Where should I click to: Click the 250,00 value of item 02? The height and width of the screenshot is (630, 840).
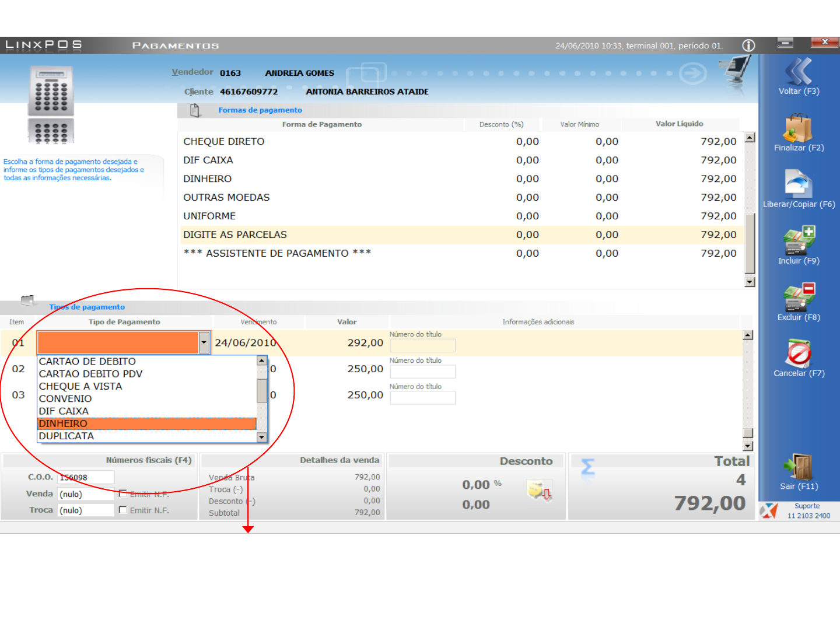coord(365,369)
